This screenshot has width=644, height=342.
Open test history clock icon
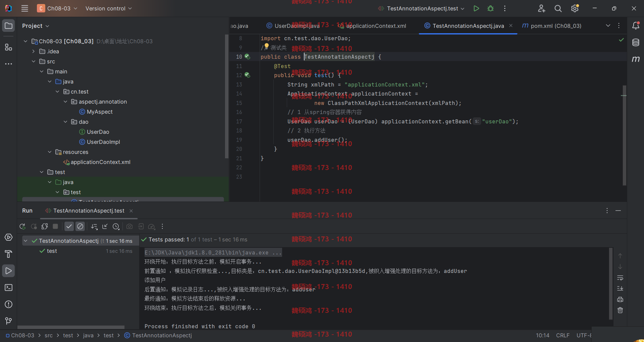pos(116,227)
